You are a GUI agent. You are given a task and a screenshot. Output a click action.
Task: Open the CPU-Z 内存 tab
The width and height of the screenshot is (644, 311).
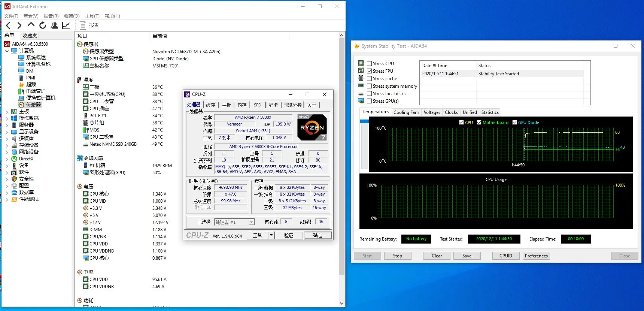(242, 105)
